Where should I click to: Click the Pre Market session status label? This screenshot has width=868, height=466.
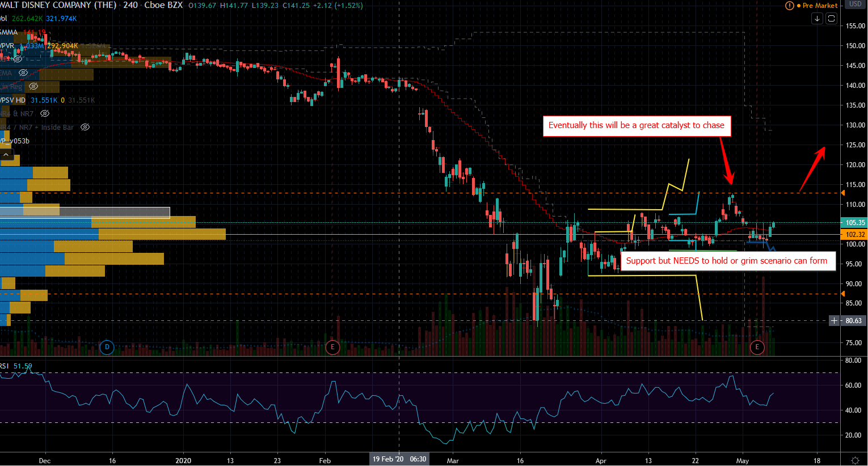820,6
